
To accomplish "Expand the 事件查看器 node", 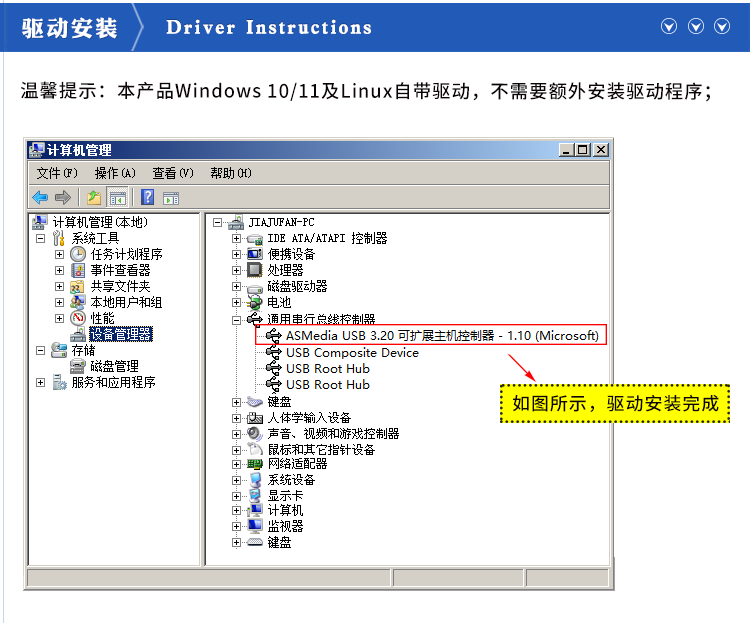I will pos(59,271).
